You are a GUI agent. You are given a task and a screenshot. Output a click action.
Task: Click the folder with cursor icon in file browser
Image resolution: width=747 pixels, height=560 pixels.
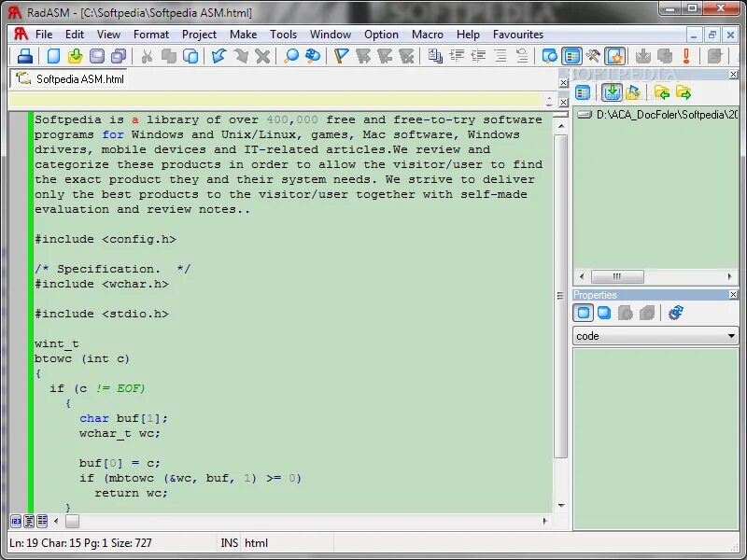[633, 92]
